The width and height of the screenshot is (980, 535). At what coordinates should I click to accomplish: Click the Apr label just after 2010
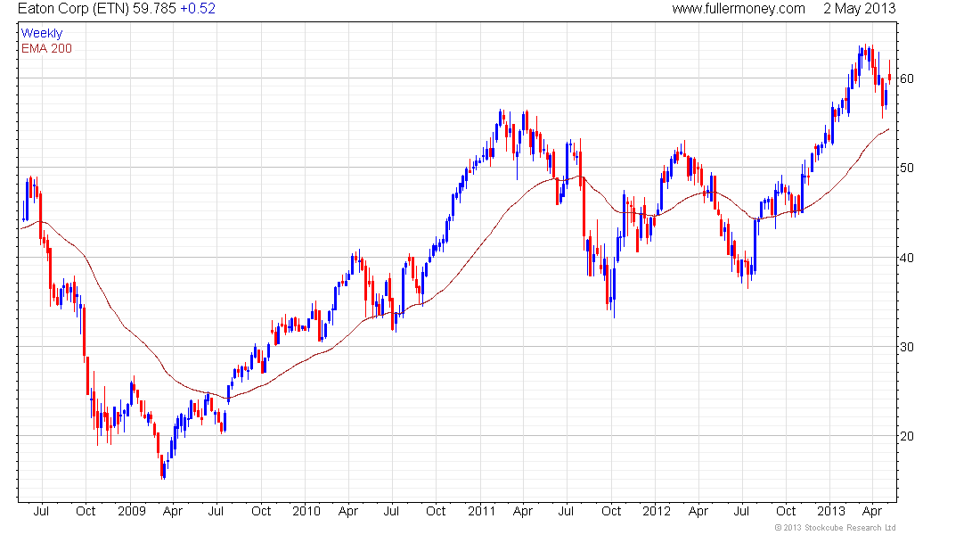click(348, 511)
